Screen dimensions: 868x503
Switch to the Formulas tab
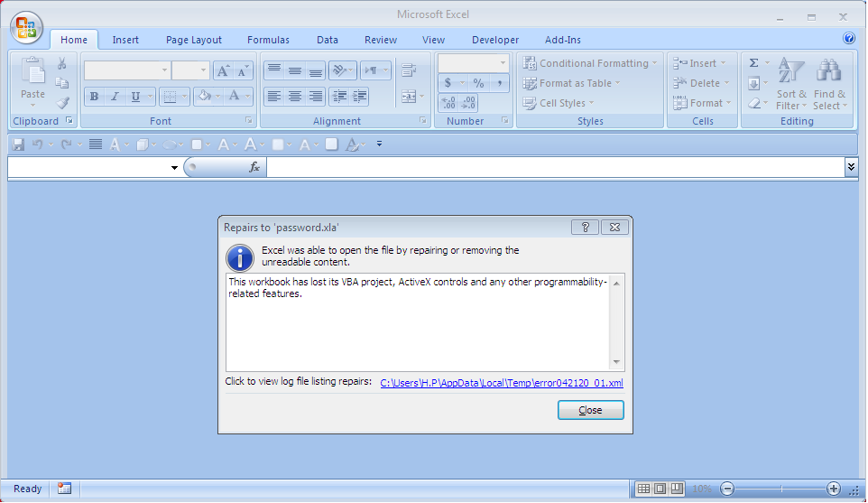point(269,40)
